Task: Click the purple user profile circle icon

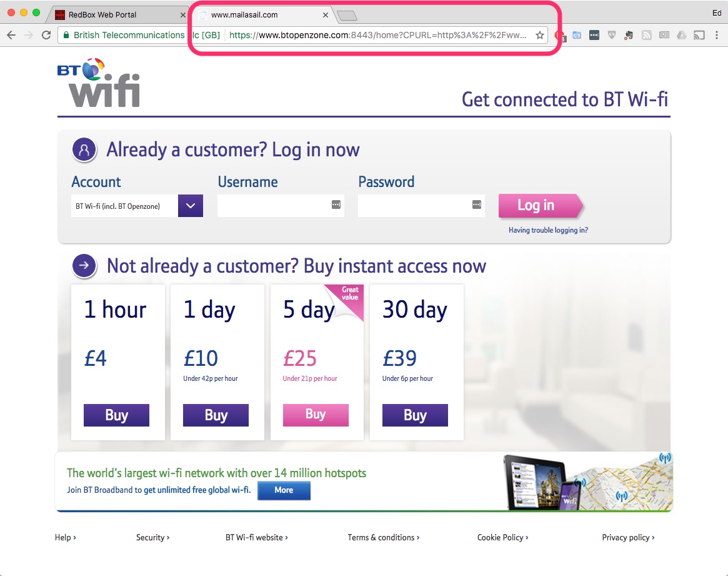Action: coord(84,149)
